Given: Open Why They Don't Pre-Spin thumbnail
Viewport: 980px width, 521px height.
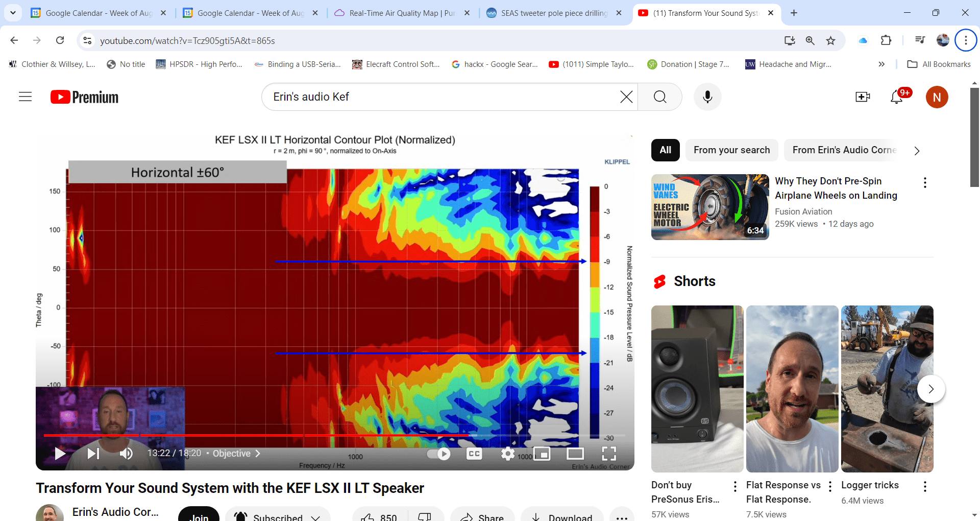Looking at the screenshot, I should (x=710, y=207).
